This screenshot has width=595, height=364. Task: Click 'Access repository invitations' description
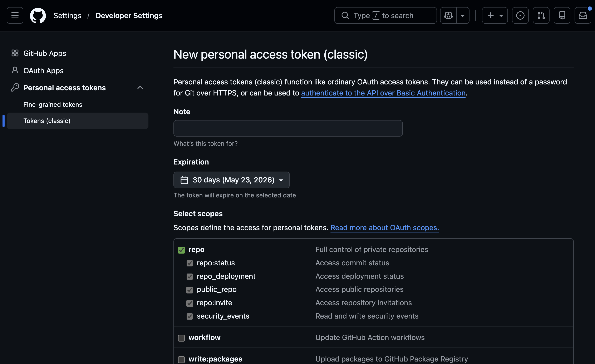coord(363,303)
